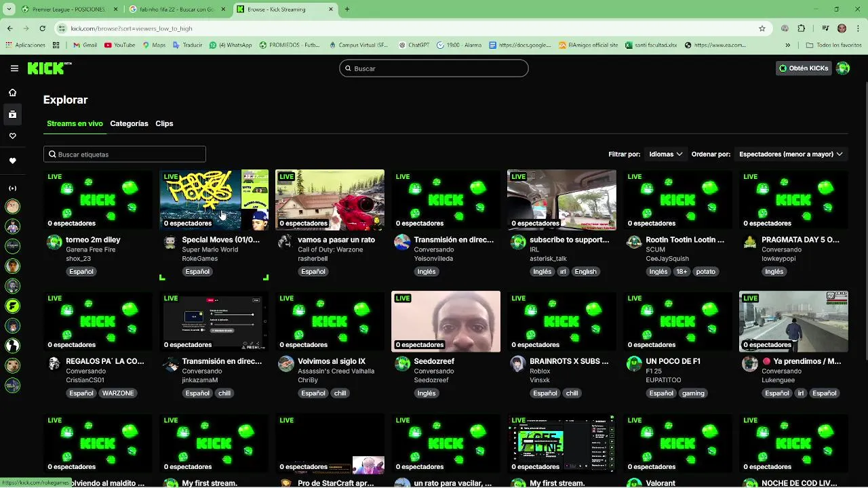Open the ChatGPT bookmark
The image size is (868, 488).
tap(414, 45)
